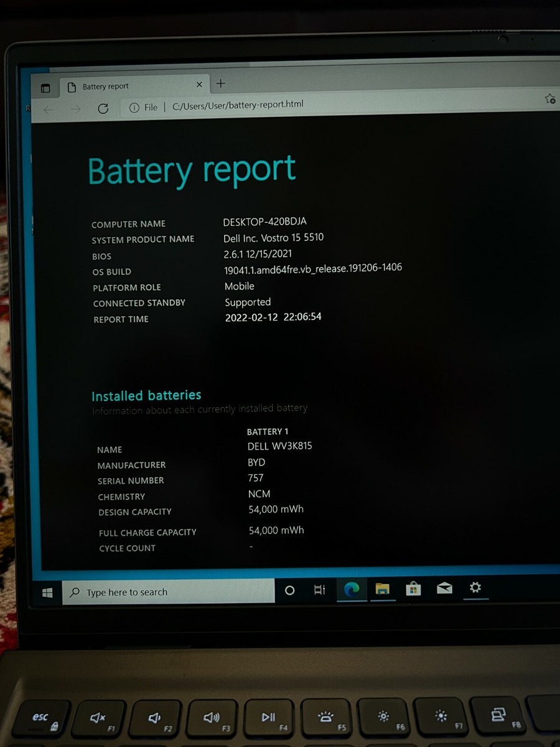Open the Windows Start menu
This screenshot has height=747, width=560.
pos(48,593)
